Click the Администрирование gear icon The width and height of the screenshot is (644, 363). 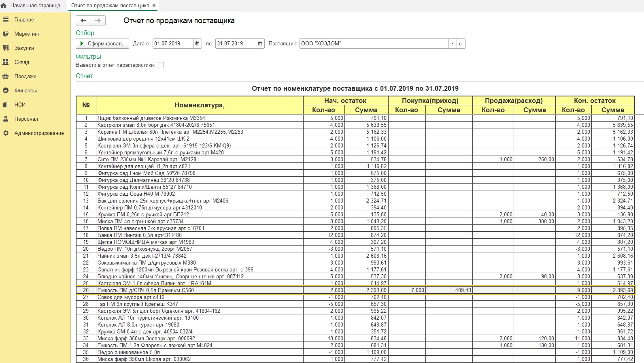pyautogui.click(x=6, y=133)
